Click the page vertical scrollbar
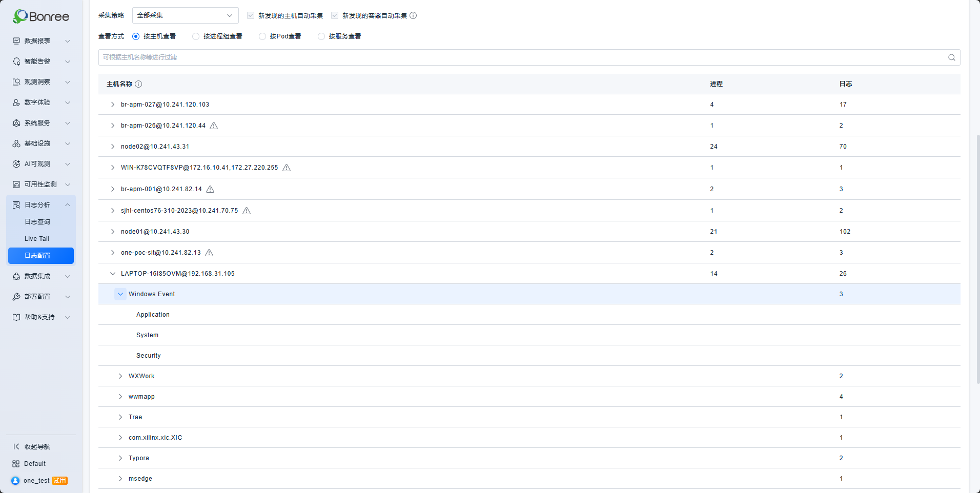Viewport: 980px width, 493px height. point(978,259)
